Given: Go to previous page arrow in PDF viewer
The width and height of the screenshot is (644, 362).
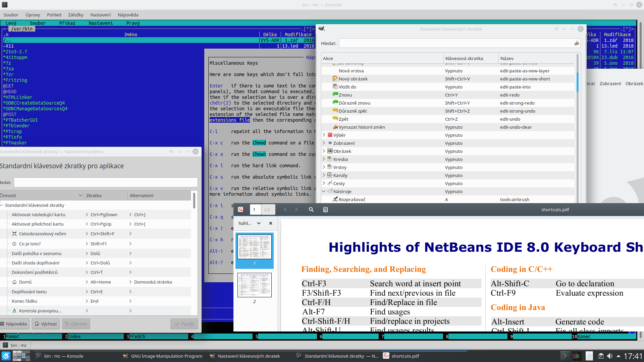Looking at the screenshot, I should [285, 209].
